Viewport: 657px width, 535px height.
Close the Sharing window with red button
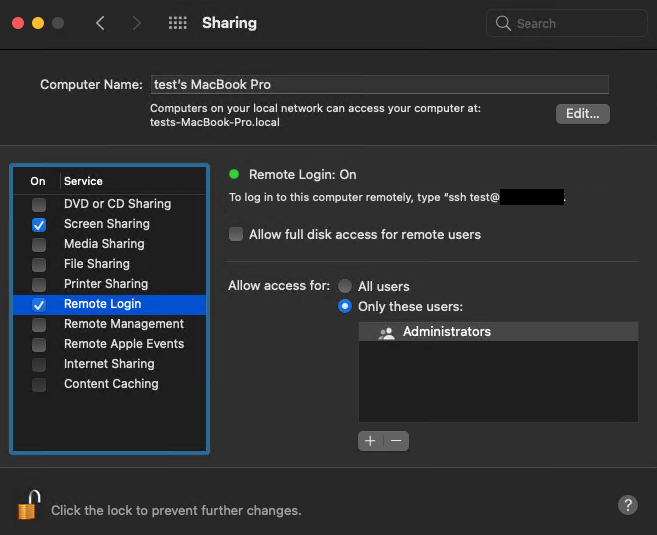pos(18,23)
